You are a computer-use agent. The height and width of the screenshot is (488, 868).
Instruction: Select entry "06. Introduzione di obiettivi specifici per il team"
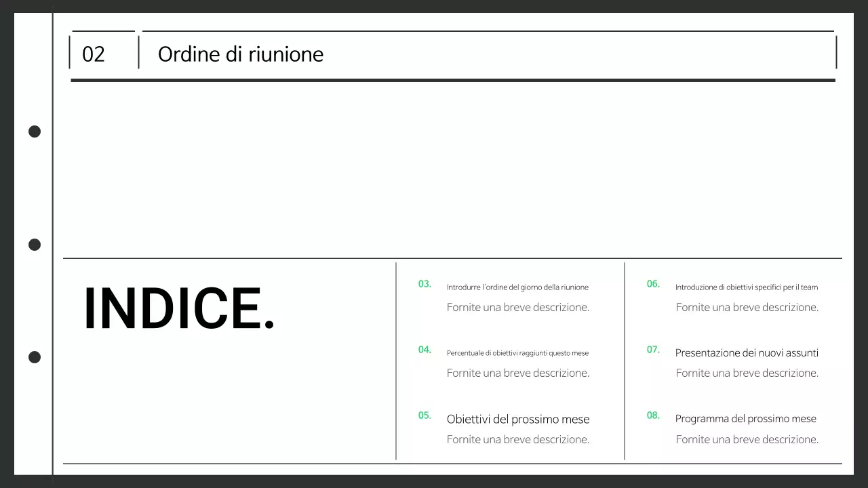747,287
